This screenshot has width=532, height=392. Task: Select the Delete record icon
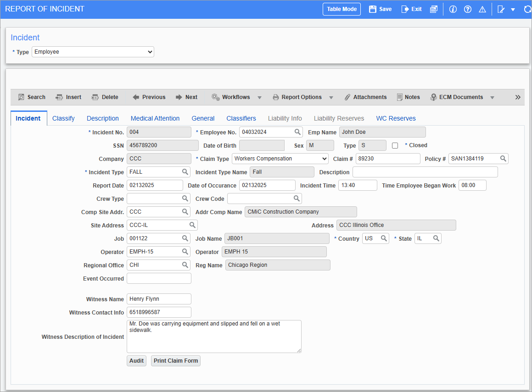105,97
